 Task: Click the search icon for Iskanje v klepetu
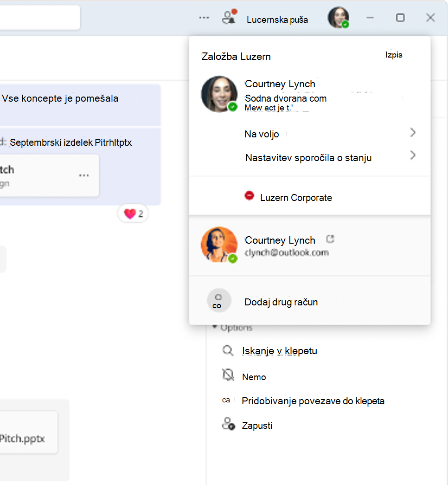pos(228,351)
